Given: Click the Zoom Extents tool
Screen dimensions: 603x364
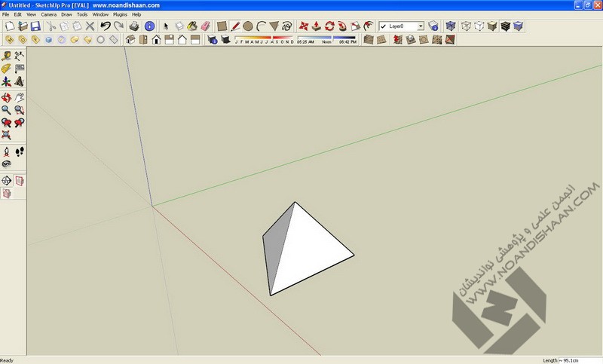Looking at the screenshot, I should [x=6, y=135].
